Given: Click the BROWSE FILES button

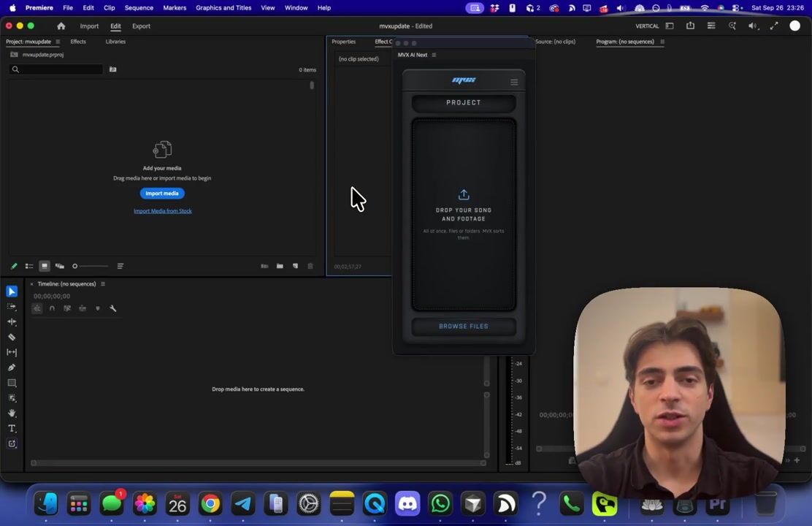Looking at the screenshot, I should pos(464,327).
